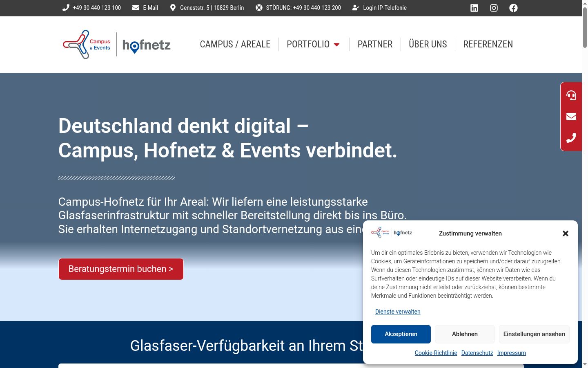Click the STÖRUNG hotline number link

(x=303, y=8)
